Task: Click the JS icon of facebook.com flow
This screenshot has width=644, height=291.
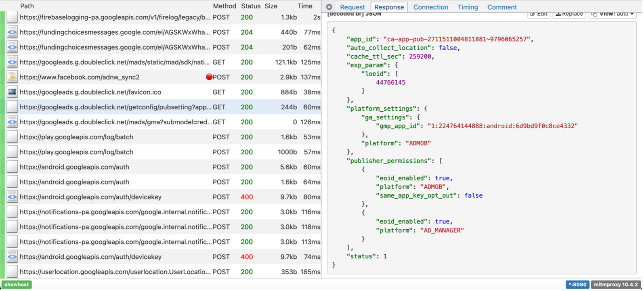Action: (x=12, y=77)
